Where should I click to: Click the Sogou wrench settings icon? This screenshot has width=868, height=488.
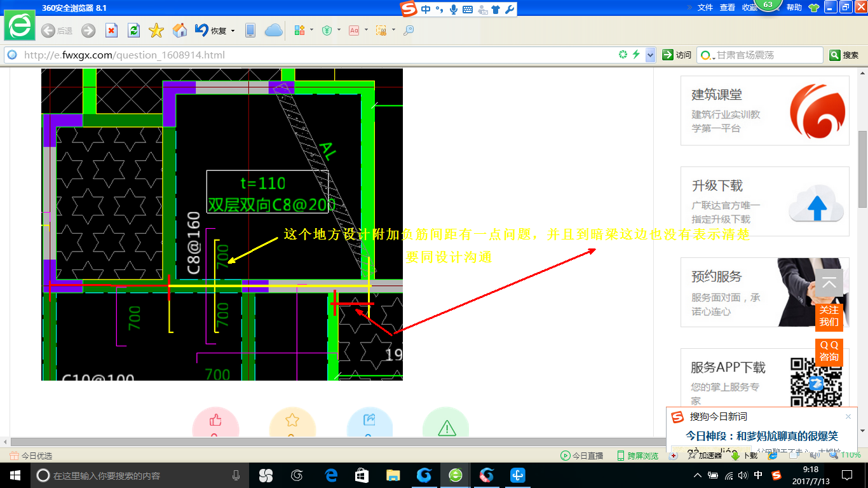(509, 9)
